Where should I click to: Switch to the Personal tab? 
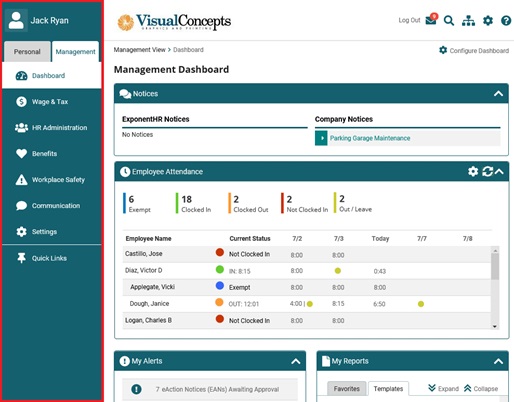(x=27, y=52)
